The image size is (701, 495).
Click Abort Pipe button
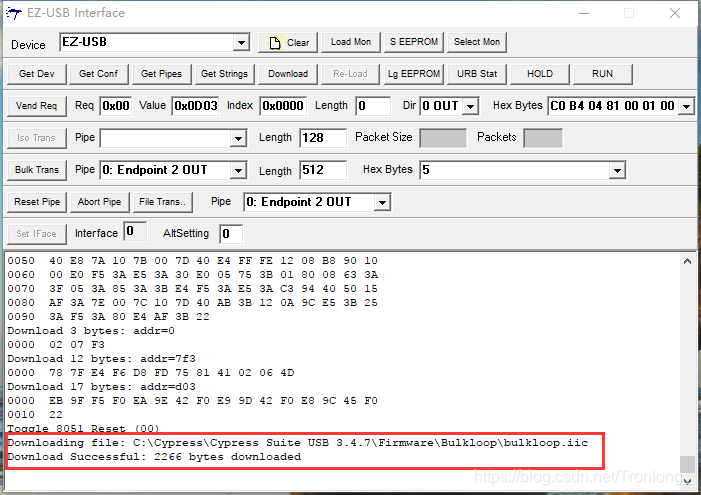click(x=99, y=202)
